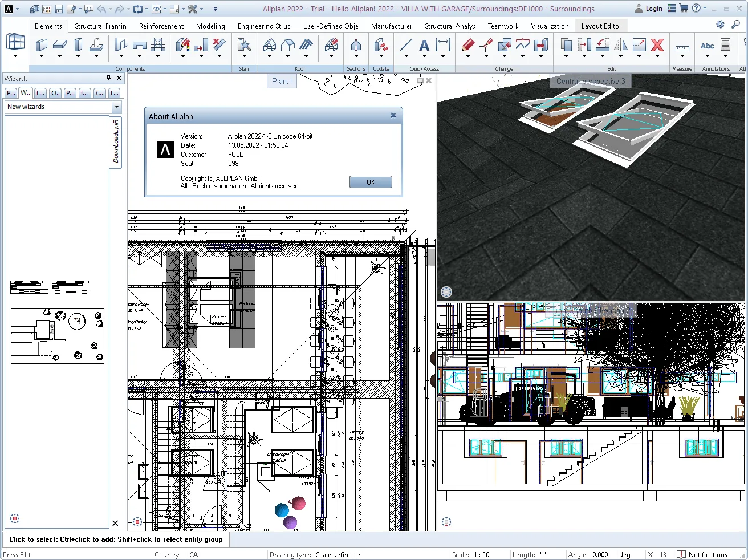Select the Slab tool in Components
This screenshot has width=748, height=560.
point(60,45)
